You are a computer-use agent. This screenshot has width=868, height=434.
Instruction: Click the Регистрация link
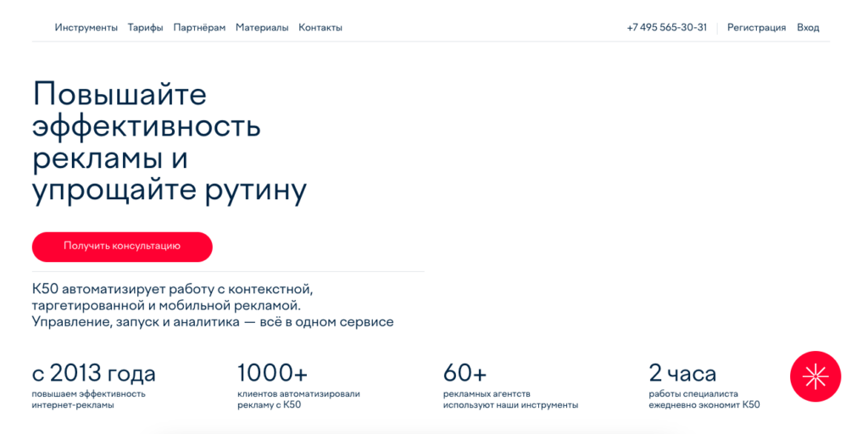tap(757, 28)
